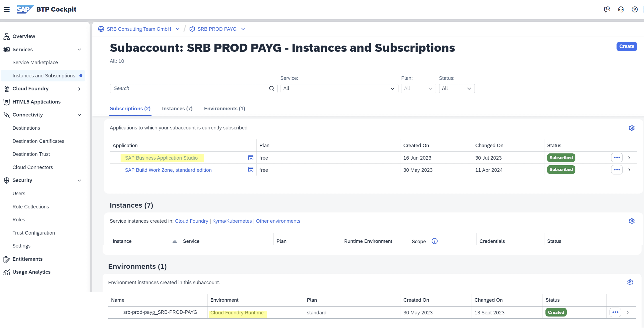
Task: Click the srb-prod-payg_SRB-PROD-PAYG name cell
Action: [160, 312]
